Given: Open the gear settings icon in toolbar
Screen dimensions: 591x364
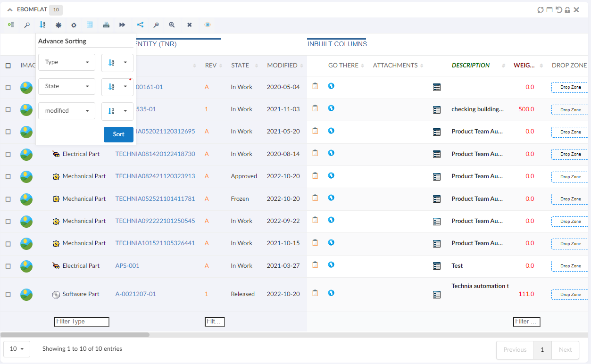Looking at the screenshot, I should pos(74,25).
